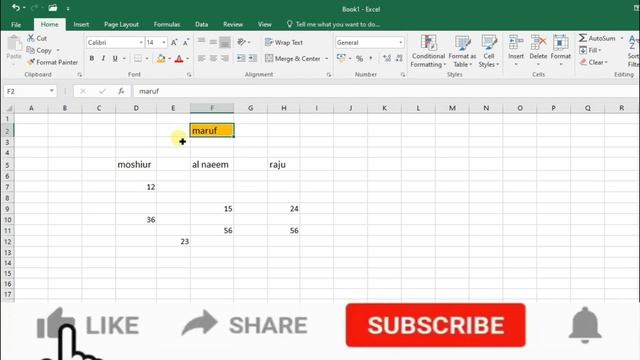Apply the yellow Fill Color bucket
This screenshot has width=640, height=360.
(x=161, y=59)
